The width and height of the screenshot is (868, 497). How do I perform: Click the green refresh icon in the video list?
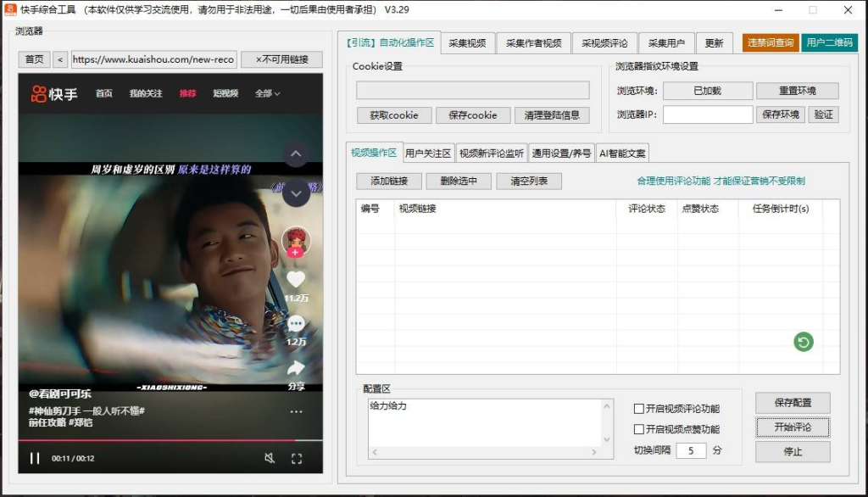tap(803, 342)
